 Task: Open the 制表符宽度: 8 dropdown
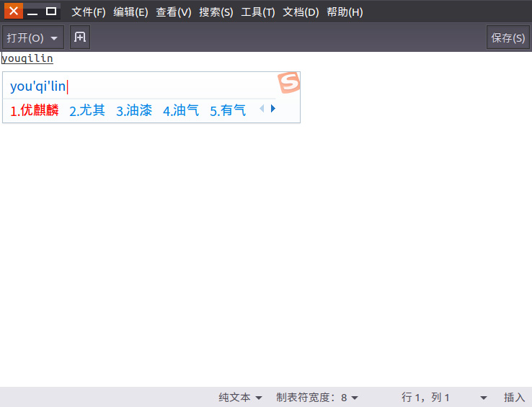tap(317, 397)
